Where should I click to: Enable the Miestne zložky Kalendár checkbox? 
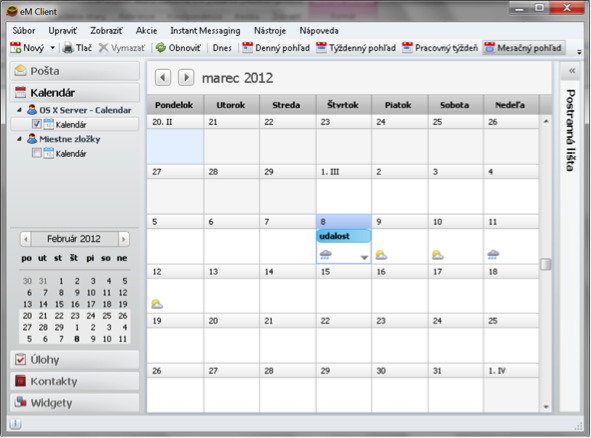37,153
